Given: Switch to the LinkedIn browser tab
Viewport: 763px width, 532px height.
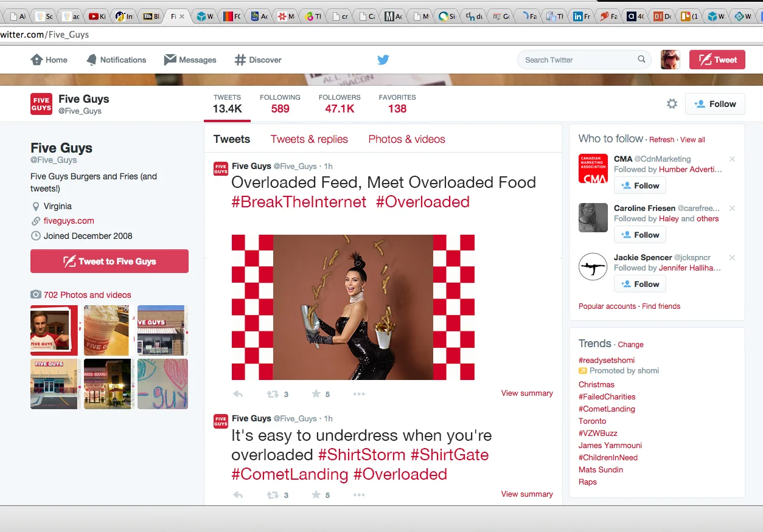Looking at the screenshot, I should pyautogui.click(x=582, y=16).
